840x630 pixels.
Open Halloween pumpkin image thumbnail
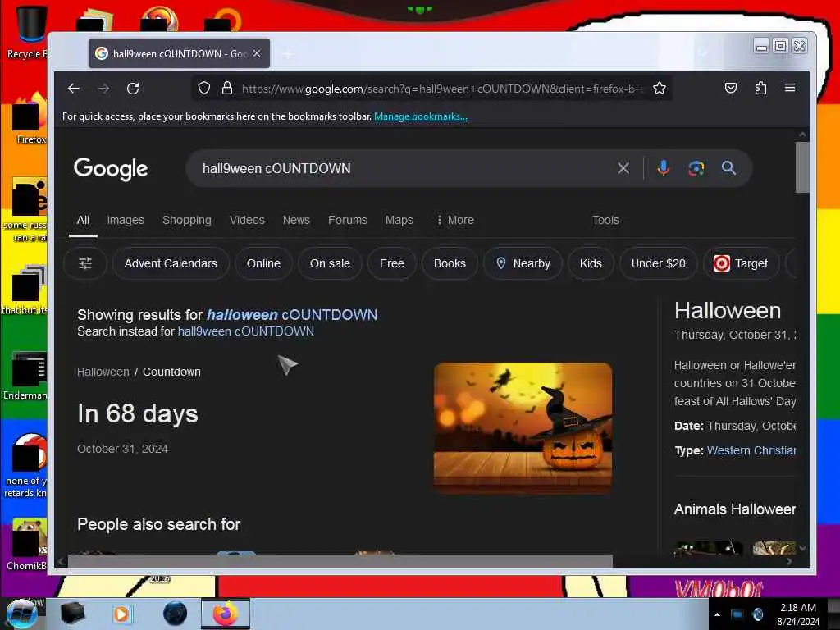point(523,427)
